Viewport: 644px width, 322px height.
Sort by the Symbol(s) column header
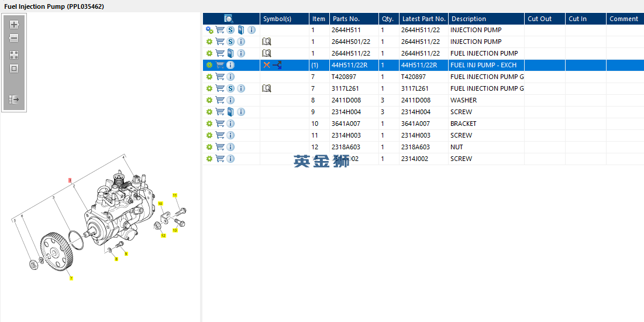pos(285,19)
